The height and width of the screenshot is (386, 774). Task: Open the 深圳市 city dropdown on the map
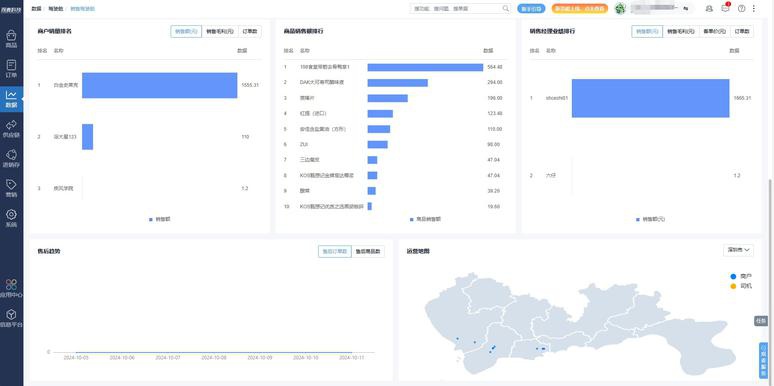click(738, 250)
